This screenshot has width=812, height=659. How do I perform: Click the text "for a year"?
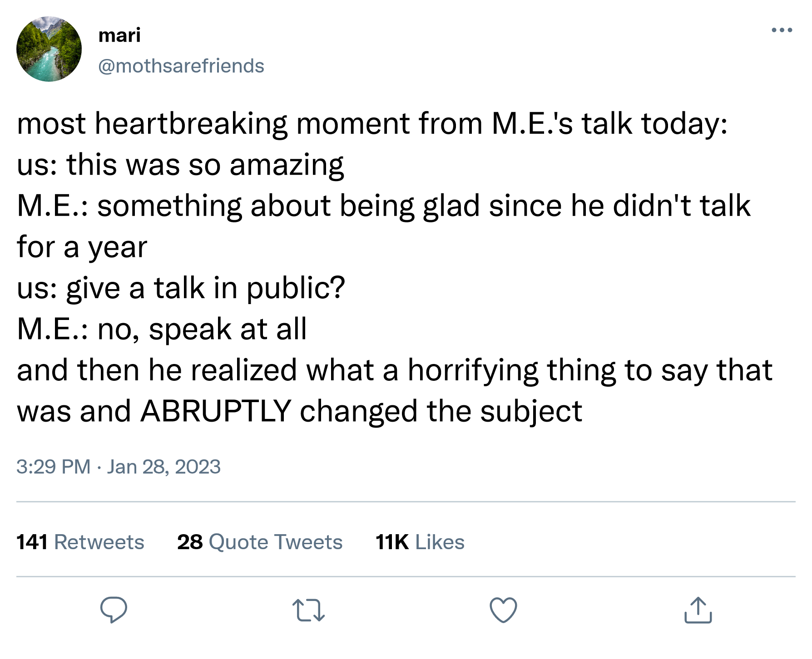coord(82,247)
